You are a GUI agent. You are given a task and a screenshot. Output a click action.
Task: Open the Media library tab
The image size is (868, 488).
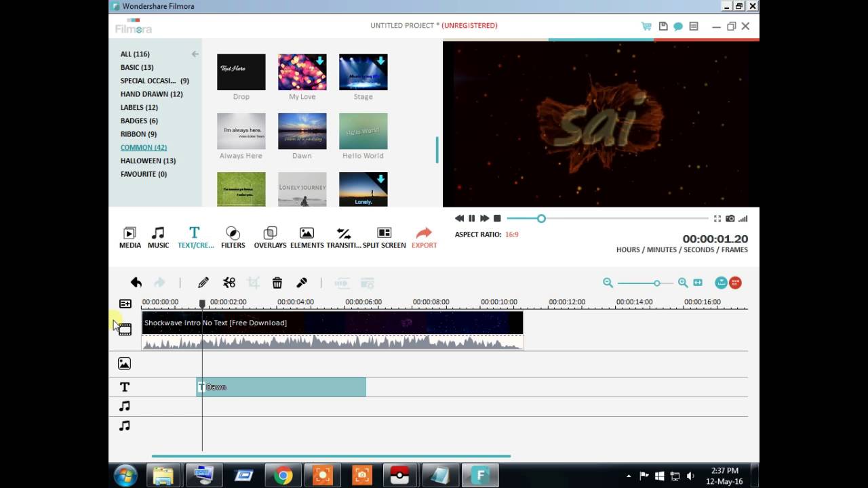130,238
